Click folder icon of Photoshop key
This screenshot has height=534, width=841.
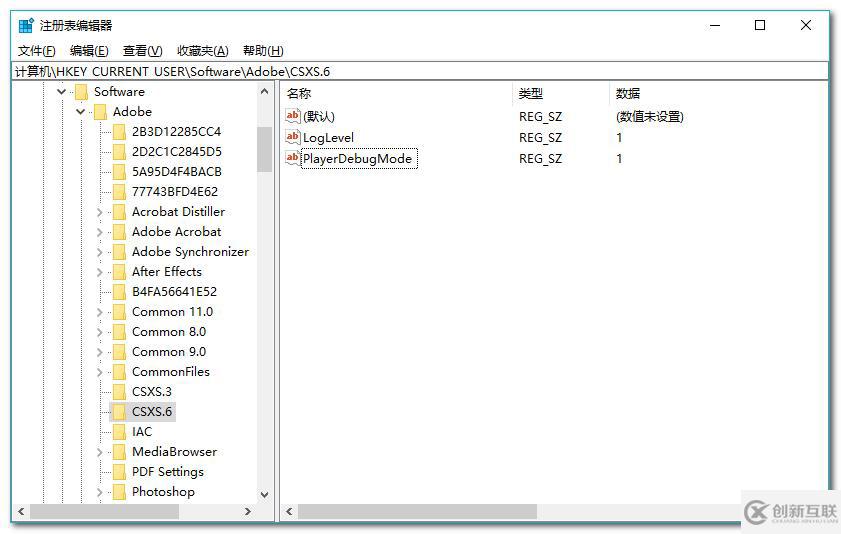tap(119, 492)
